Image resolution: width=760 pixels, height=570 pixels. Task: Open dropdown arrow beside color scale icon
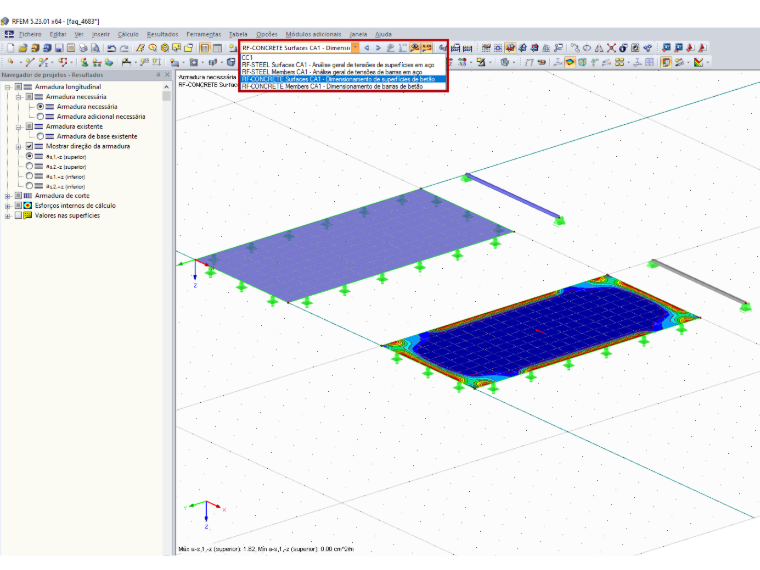[x=707, y=62]
